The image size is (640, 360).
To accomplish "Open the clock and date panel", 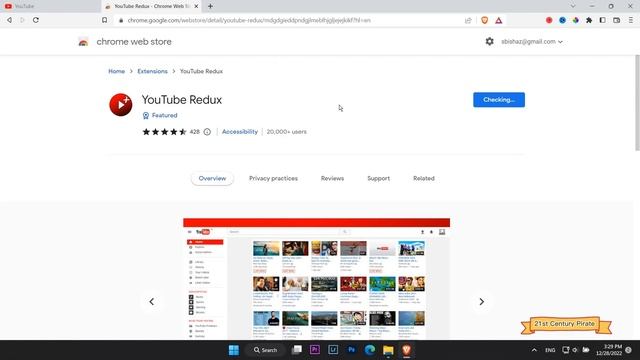I will 609,350.
